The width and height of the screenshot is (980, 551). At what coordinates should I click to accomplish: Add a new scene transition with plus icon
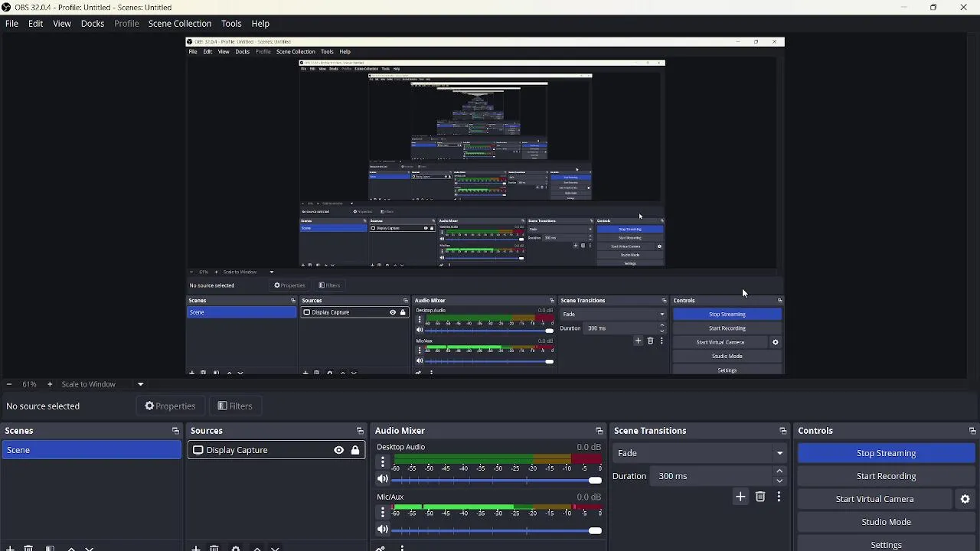740,497
